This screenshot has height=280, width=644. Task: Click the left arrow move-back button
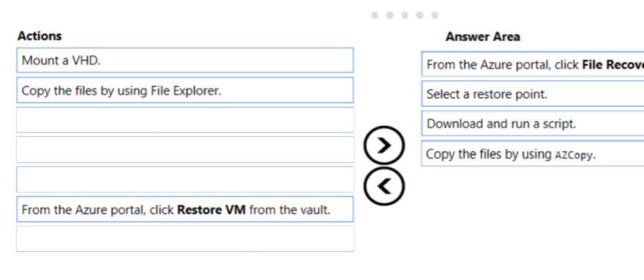pyautogui.click(x=384, y=186)
